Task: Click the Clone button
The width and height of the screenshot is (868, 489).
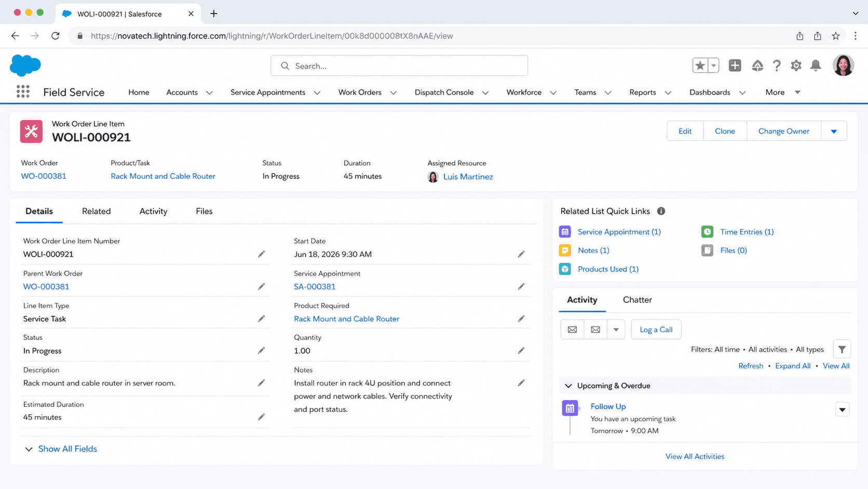Action: point(725,131)
